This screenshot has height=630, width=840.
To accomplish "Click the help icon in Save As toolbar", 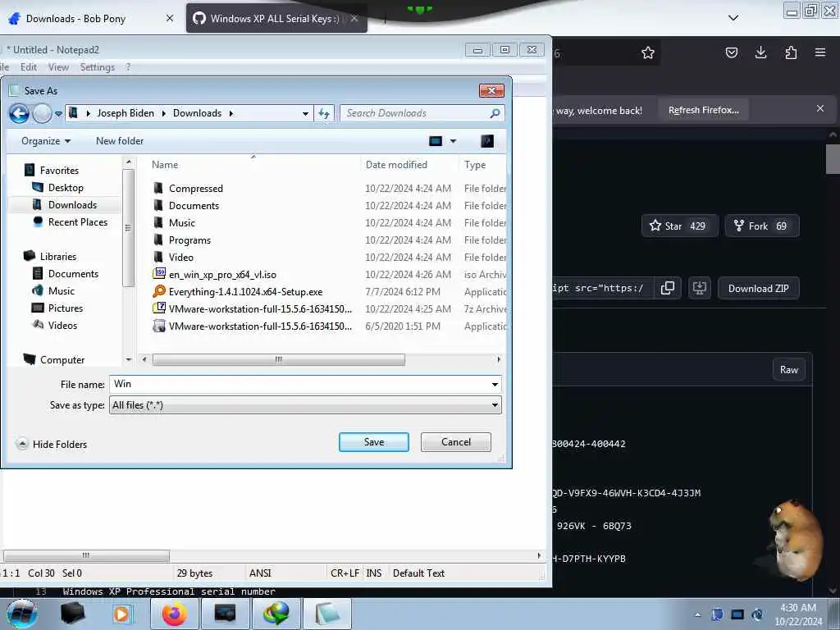I will [x=487, y=141].
